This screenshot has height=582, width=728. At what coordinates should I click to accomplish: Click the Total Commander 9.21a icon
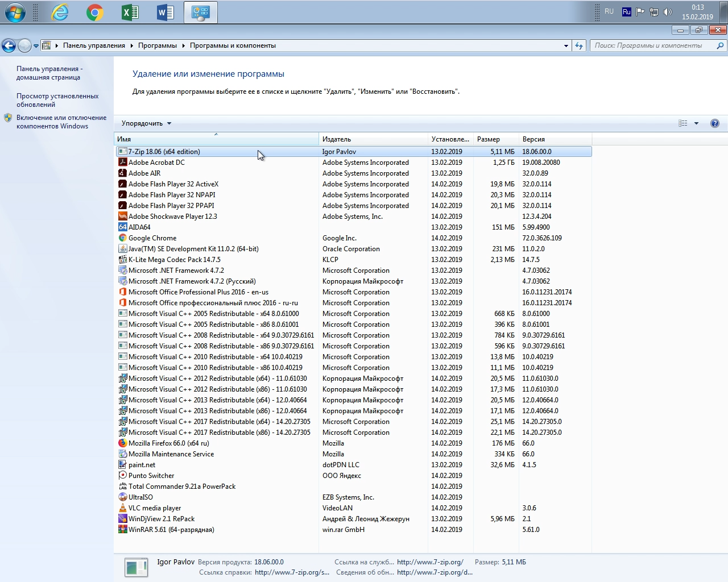click(x=122, y=487)
